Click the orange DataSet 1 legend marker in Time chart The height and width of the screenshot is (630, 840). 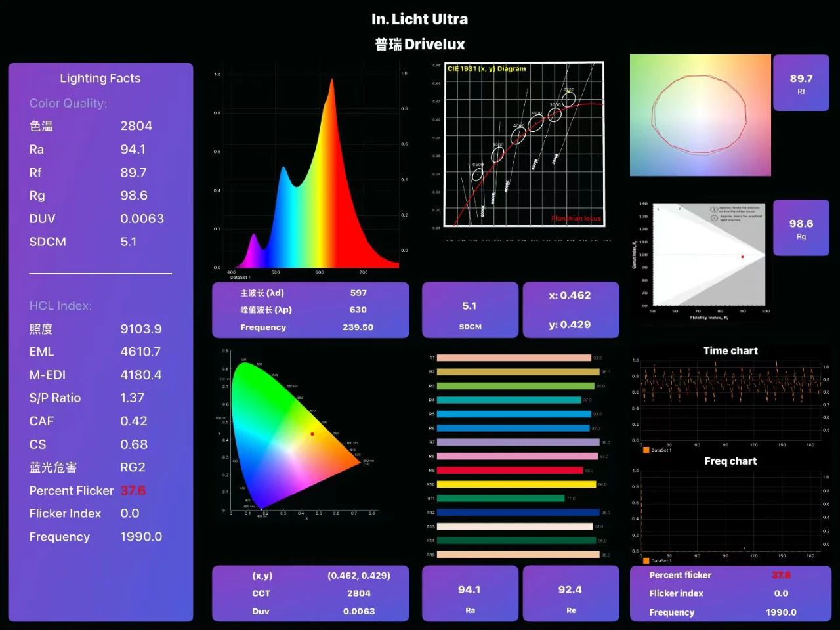[646, 450]
